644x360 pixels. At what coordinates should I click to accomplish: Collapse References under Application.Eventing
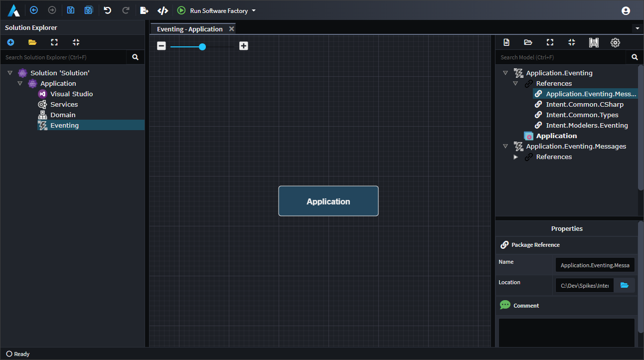(515, 83)
